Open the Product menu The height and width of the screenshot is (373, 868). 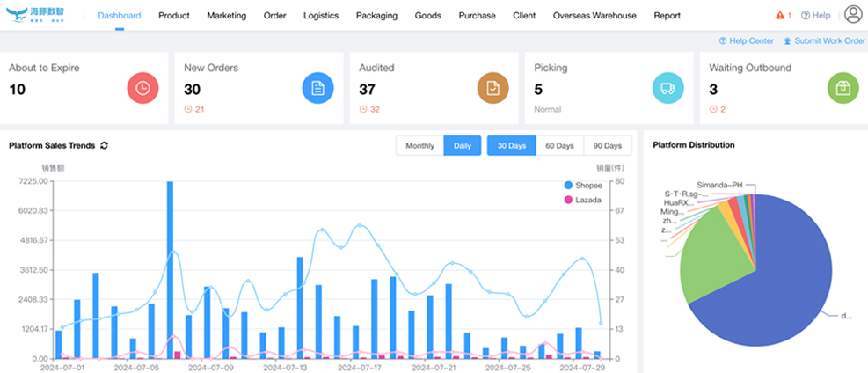tap(174, 16)
